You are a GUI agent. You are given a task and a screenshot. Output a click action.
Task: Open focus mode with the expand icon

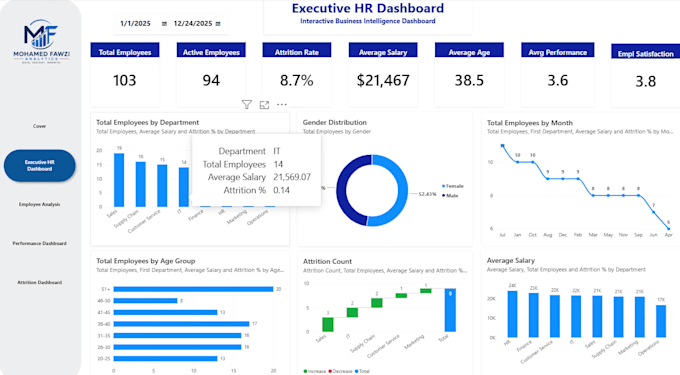coord(264,104)
